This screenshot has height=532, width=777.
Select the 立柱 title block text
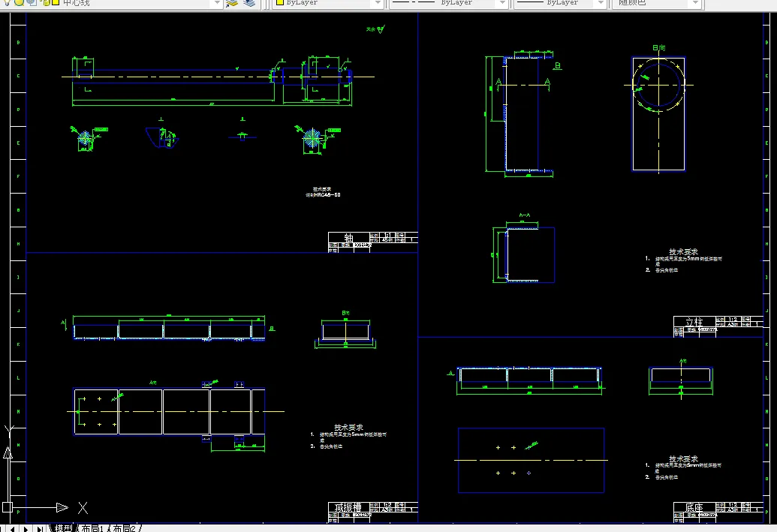point(694,322)
